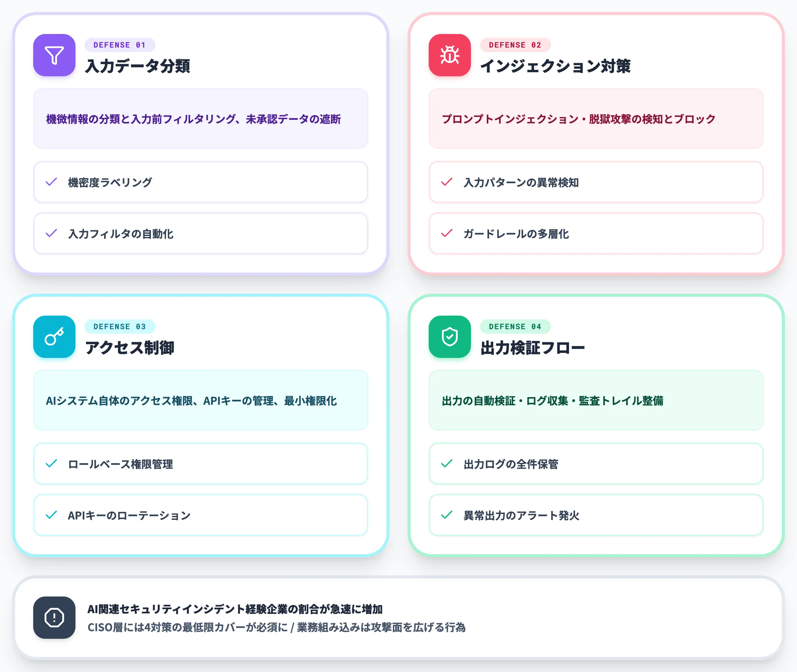Click the cyan key icon

[x=54, y=337]
